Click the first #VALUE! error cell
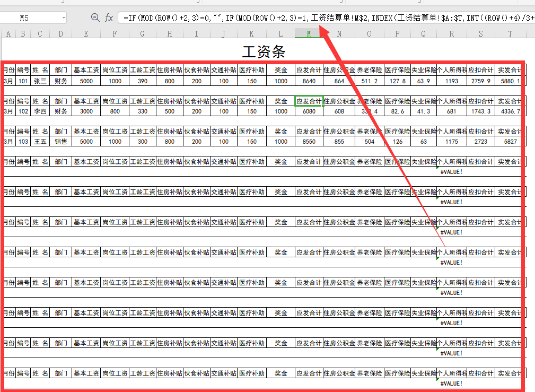535x392 pixels. coord(450,171)
